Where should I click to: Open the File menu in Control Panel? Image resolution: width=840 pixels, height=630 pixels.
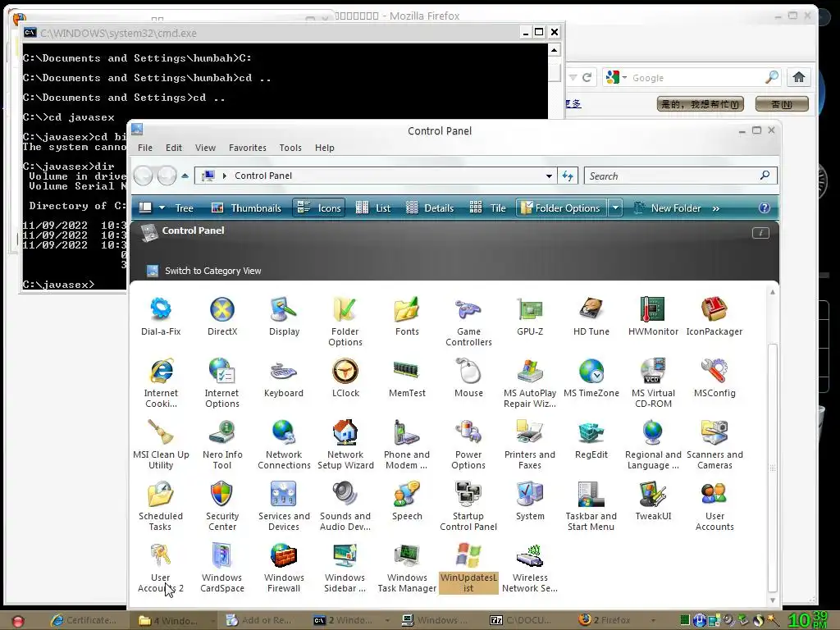144,148
